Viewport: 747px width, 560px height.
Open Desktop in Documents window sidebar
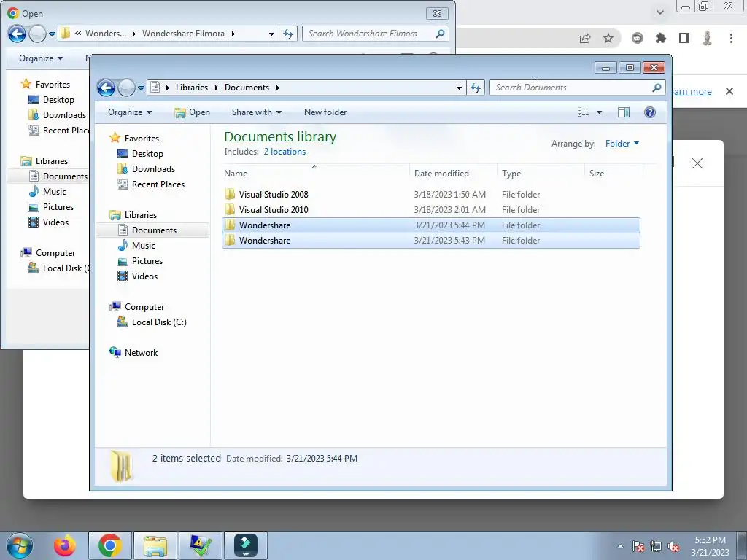[147, 154]
